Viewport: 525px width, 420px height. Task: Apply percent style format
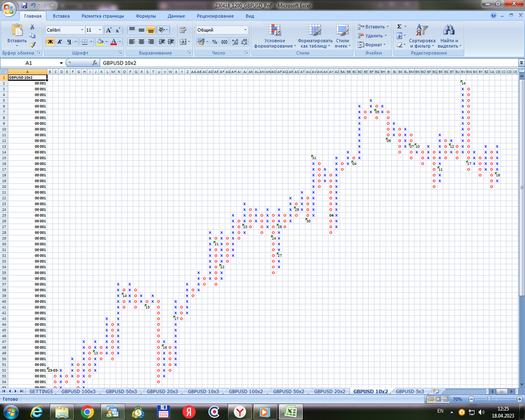click(x=215, y=42)
